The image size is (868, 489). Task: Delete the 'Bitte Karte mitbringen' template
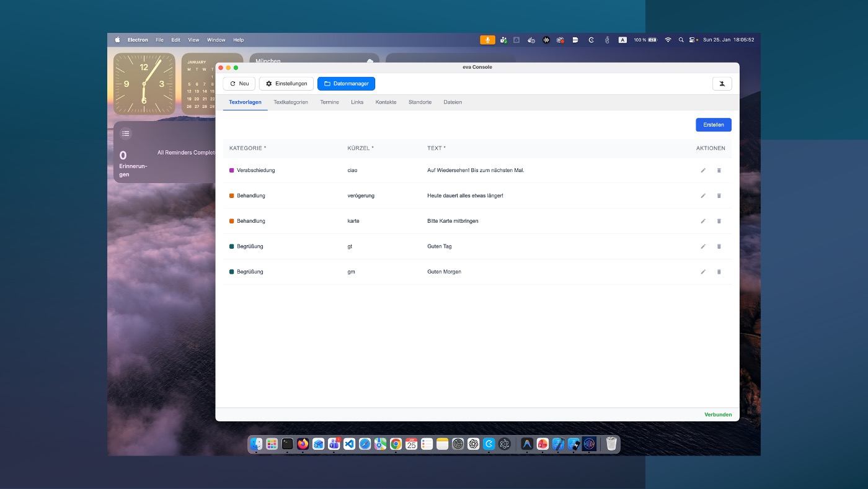pyautogui.click(x=719, y=221)
